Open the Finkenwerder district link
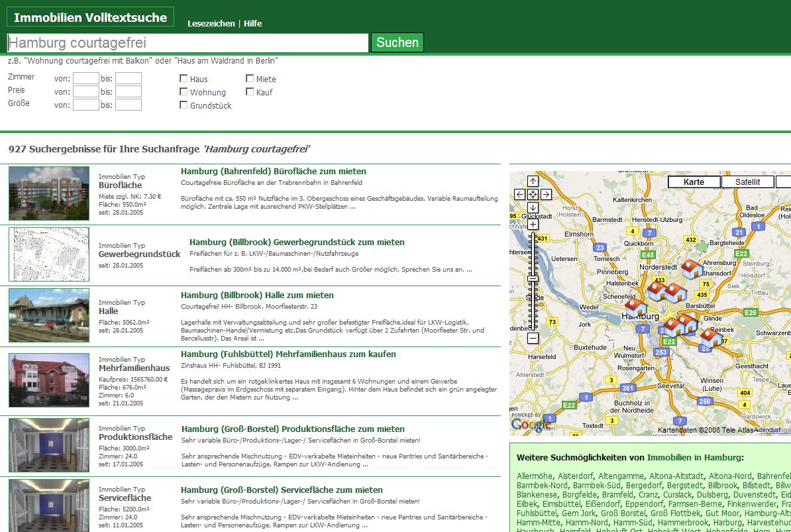Image resolution: width=791 pixels, height=532 pixels. pyautogui.click(x=749, y=504)
